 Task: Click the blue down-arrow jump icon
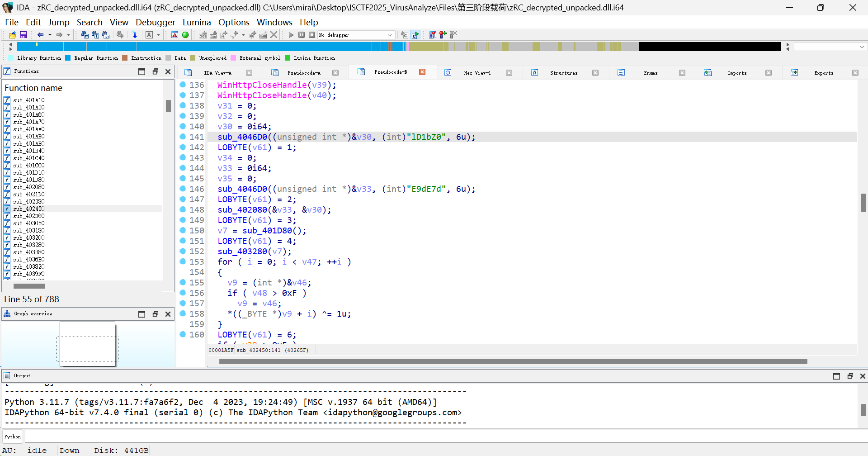click(135, 35)
